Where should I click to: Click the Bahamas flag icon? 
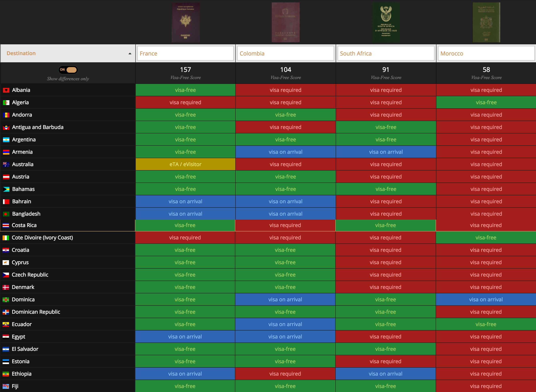coord(6,189)
